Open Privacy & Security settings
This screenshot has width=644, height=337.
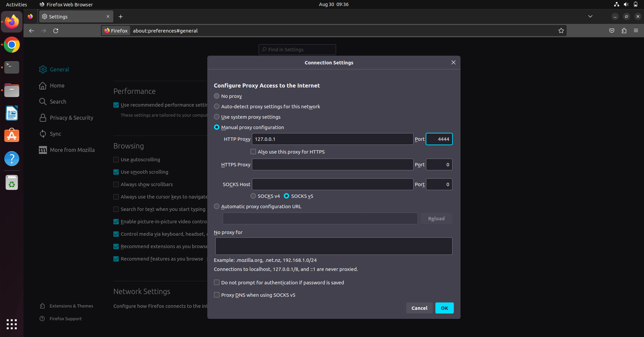71,118
